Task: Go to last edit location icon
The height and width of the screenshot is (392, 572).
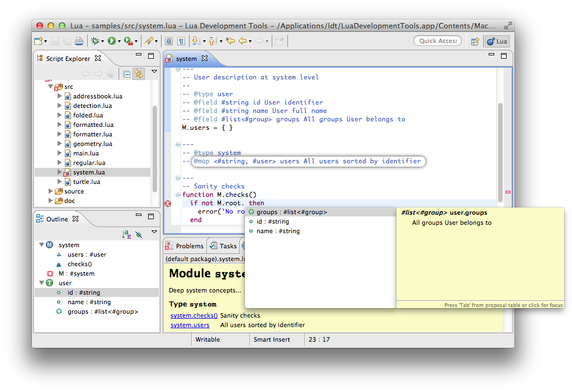Action: (230, 41)
